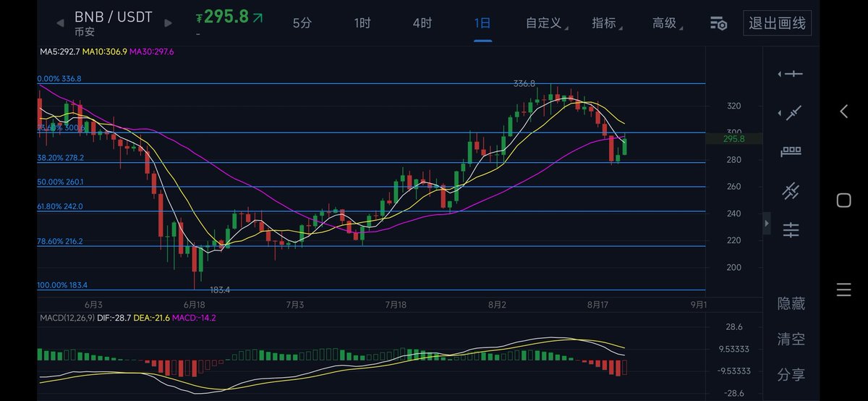Image resolution: width=868 pixels, height=401 pixels.
Task: Tap Android back navigation button
Action: 843,111
